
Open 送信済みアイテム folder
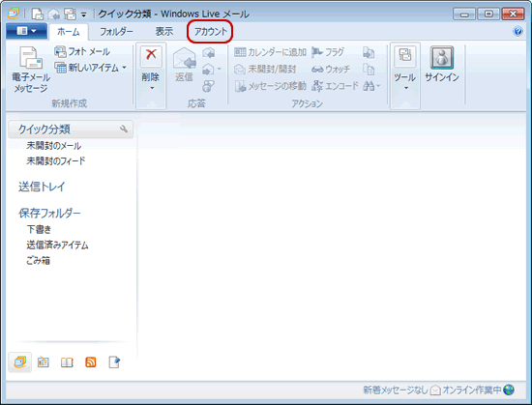(x=57, y=246)
